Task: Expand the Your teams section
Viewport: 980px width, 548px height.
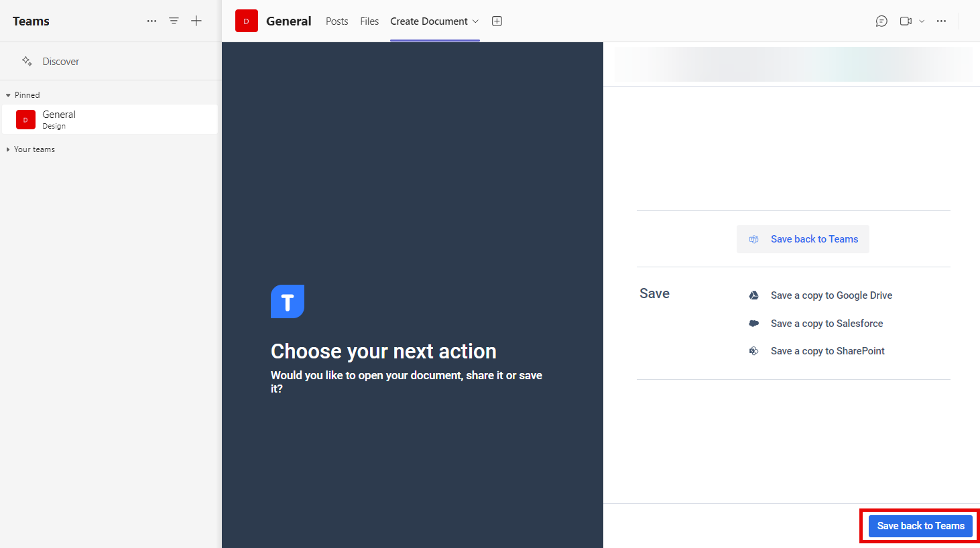Action: point(8,149)
